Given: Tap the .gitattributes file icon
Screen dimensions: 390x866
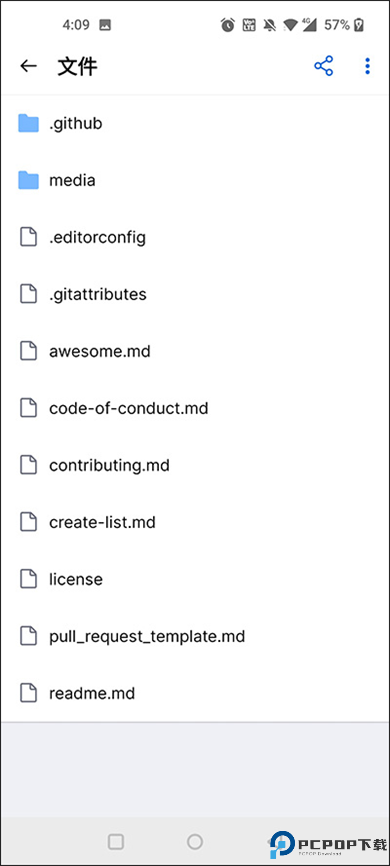Looking at the screenshot, I should click(28, 294).
